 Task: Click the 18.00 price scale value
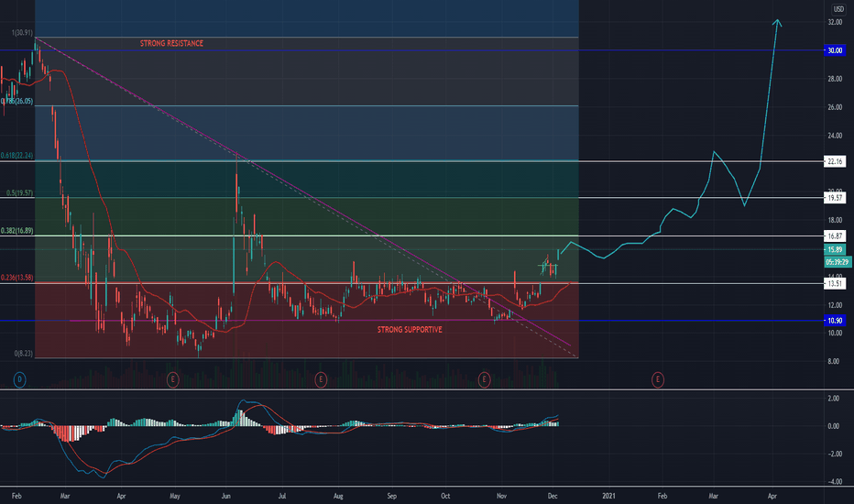coord(835,220)
